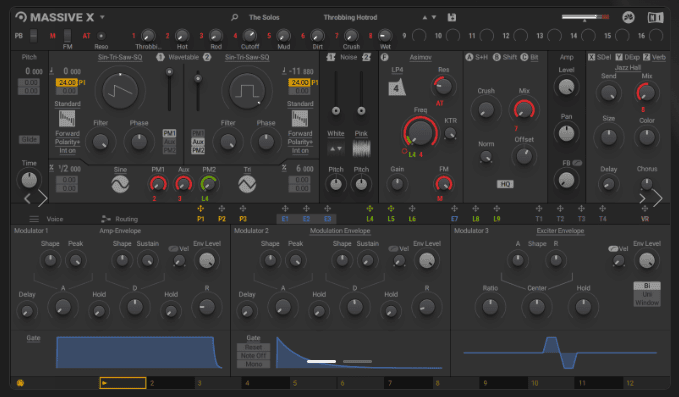Open oscillator 1 Standard mode menu
Screen dimensions: 679x397
tap(67, 103)
